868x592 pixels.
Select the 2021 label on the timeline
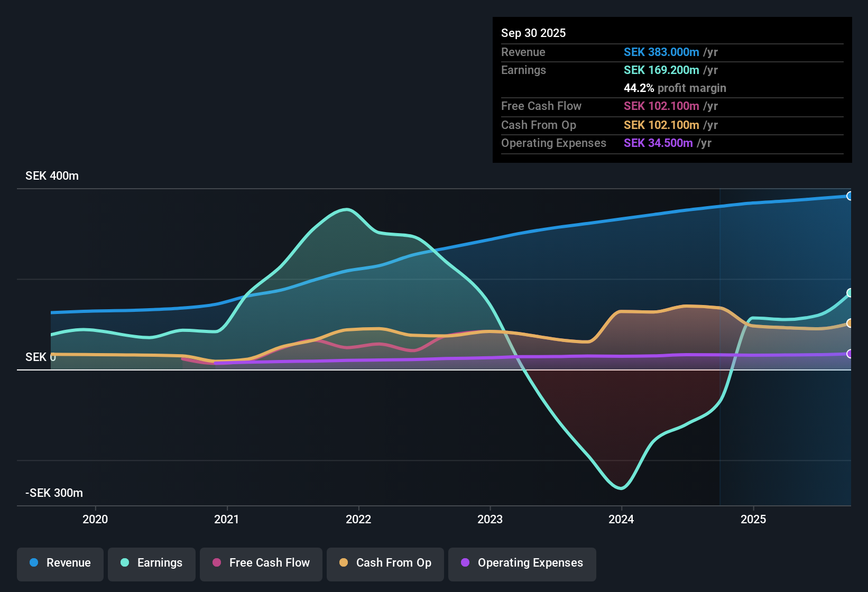227,519
